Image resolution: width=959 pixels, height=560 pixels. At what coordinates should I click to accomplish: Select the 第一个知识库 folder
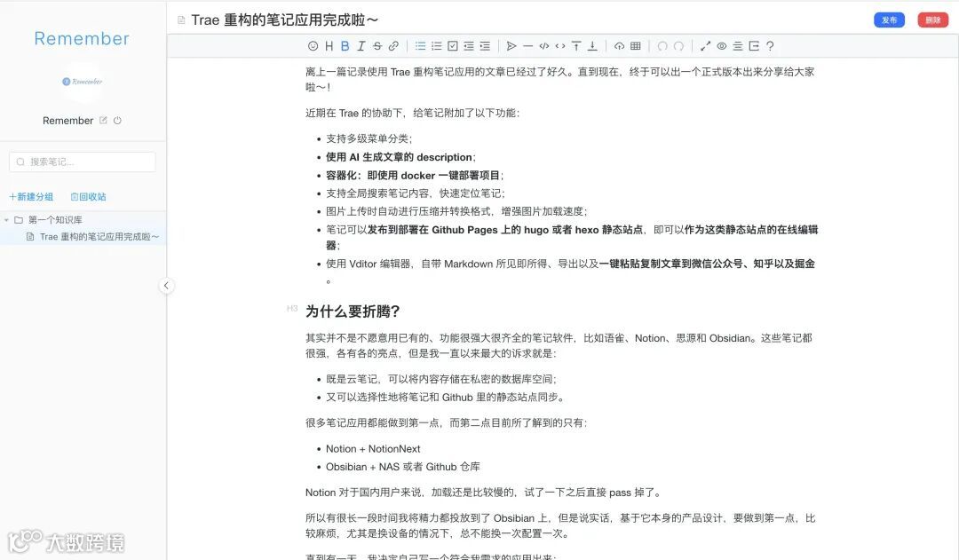[55, 220]
